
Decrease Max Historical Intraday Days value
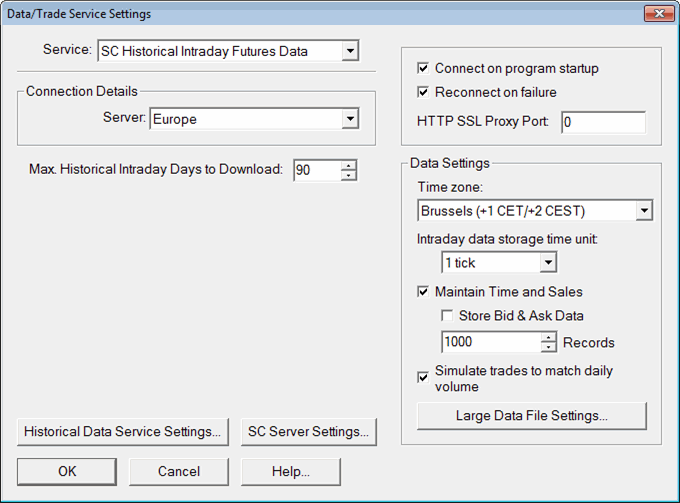348,176
